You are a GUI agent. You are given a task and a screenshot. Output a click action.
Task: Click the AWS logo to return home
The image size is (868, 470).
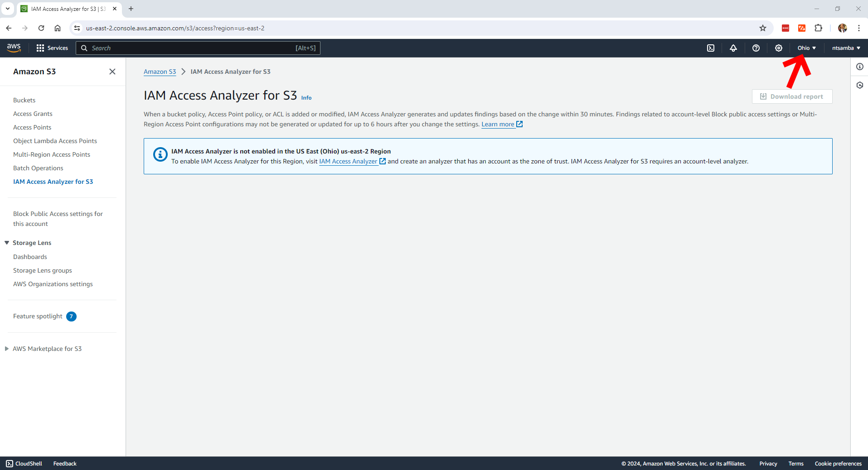click(x=14, y=48)
